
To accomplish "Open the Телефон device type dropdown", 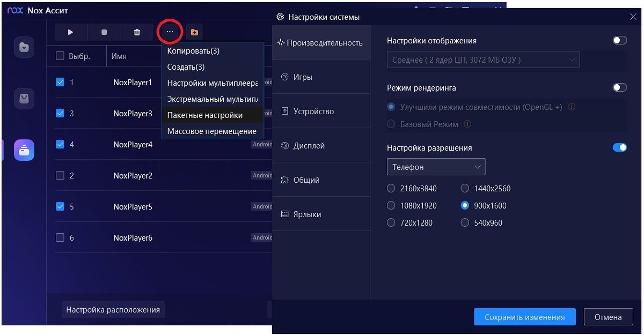I will [x=436, y=167].
